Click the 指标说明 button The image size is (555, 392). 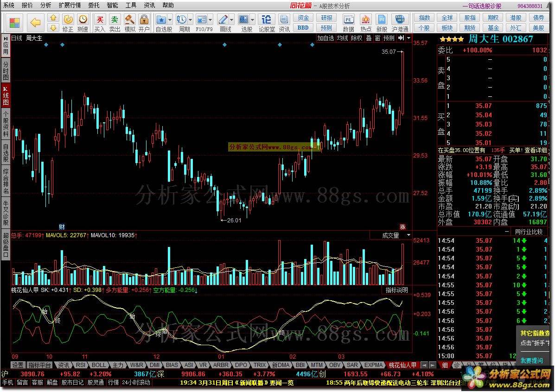pyautogui.click(x=396, y=290)
